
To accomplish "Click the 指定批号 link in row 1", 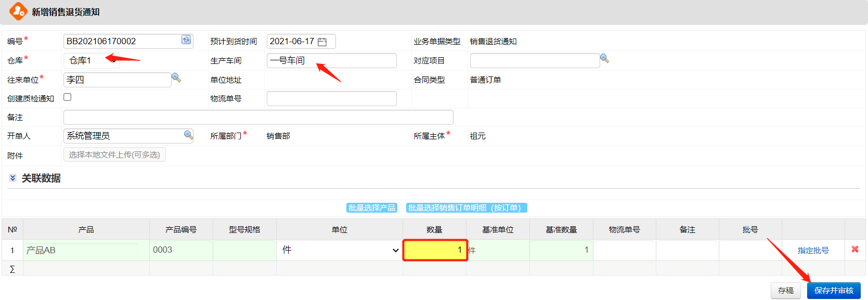I will (x=813, y=251).
